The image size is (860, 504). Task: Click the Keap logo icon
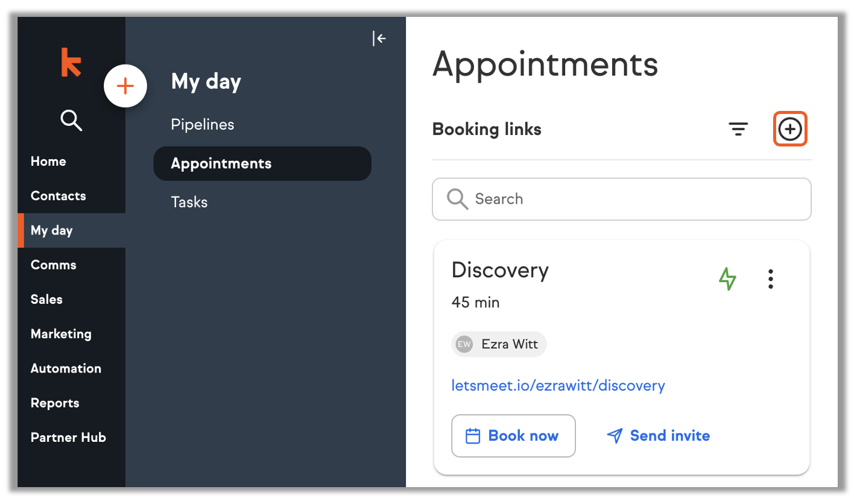[x=71, y=63]
